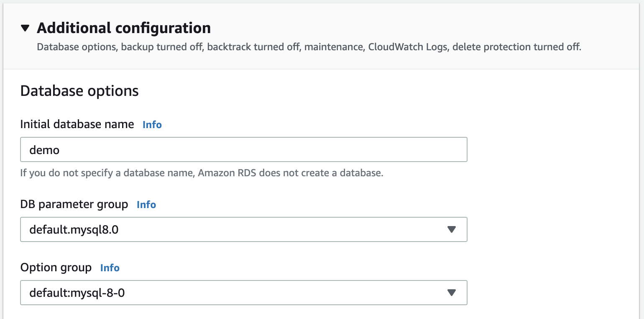Screen dimensions: 644x319
Task: Click the dropdown arrow for Option group
Action: pyautogui.click(x=452, y=293)
